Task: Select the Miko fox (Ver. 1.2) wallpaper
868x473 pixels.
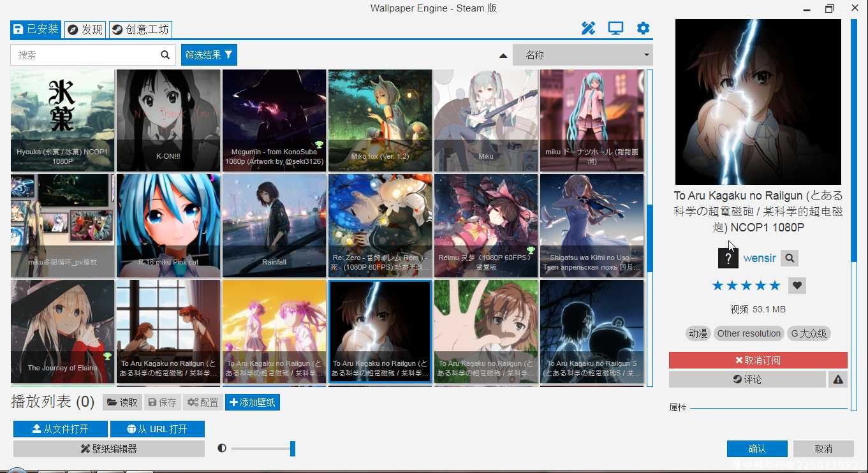Action: (x=380, y=120)
